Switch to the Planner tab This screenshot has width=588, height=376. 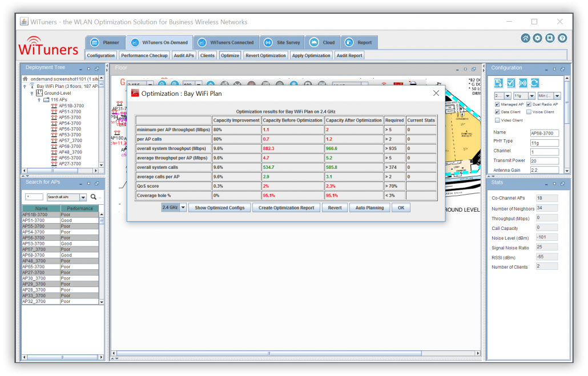click(106, 42)
